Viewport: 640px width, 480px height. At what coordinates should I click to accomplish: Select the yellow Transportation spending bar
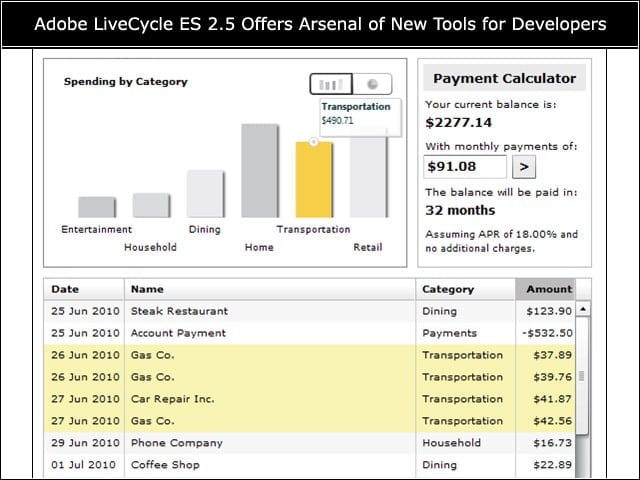click(x=314, y=180)
